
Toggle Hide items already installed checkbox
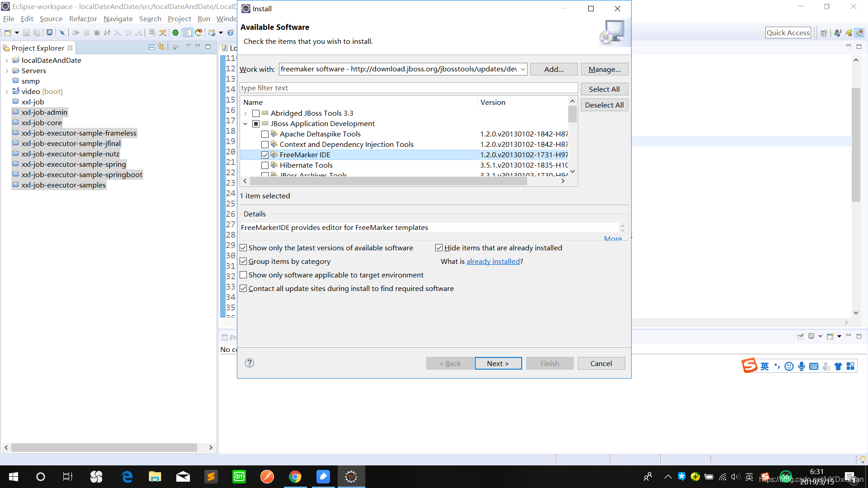click(439, 248)
